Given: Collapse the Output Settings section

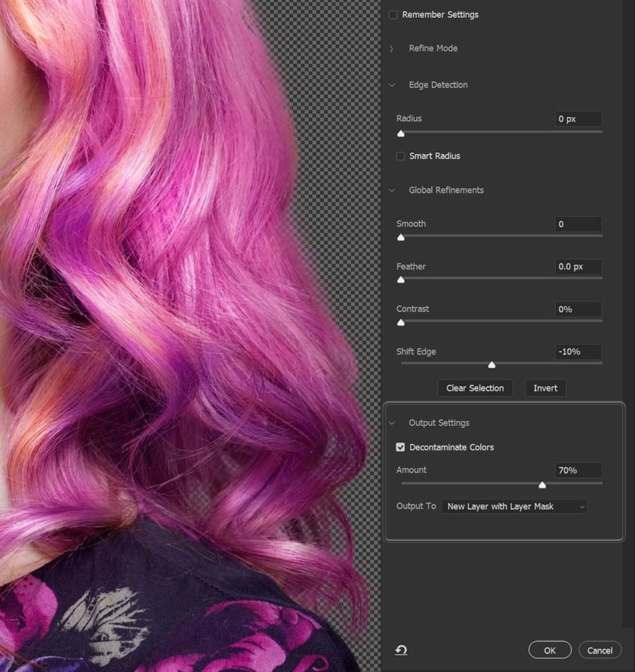Looking at the screenshot, I should point(392,423).
